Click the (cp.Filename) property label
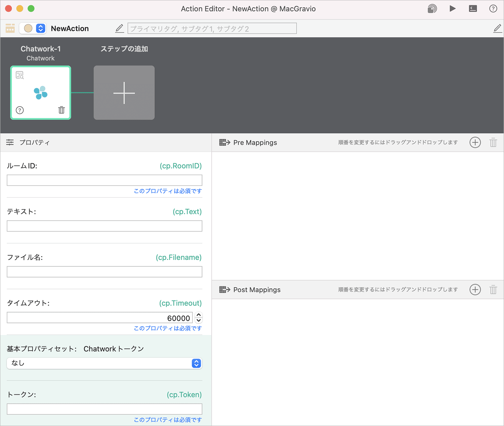 tap(179, 257)
